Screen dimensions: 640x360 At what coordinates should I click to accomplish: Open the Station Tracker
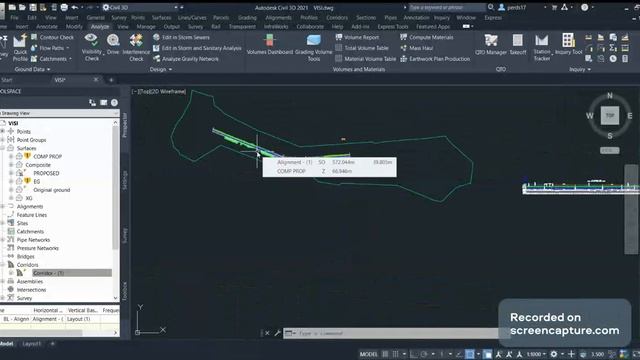click(x=542, y=47)
